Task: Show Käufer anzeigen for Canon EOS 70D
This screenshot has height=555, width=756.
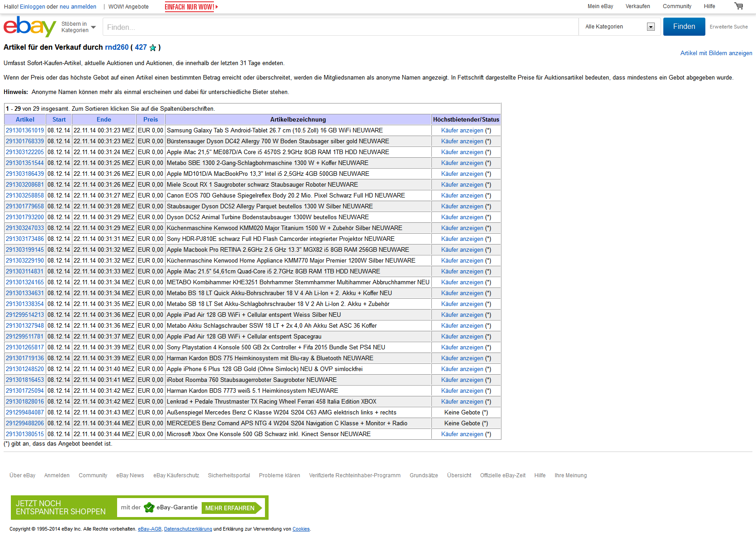Action: 462,195
